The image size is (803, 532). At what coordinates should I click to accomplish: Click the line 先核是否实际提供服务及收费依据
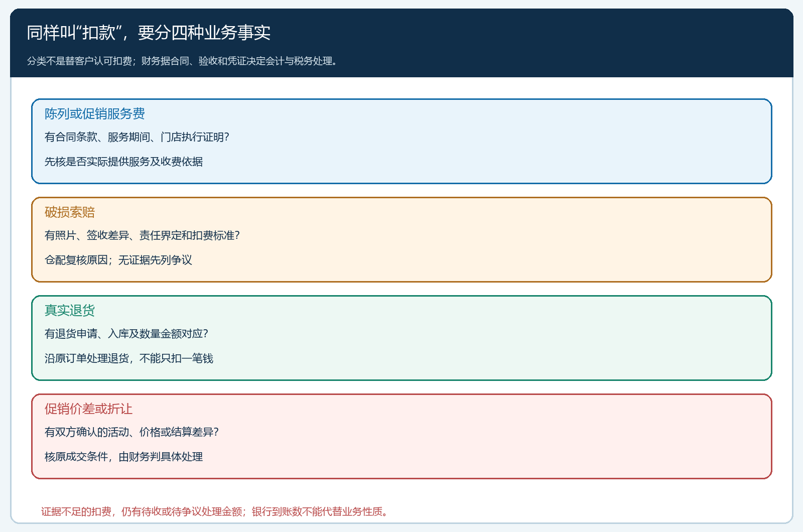123,162
